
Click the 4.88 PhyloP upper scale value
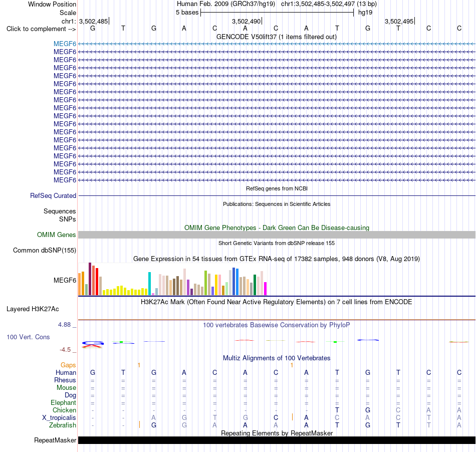tap(64, 325)
